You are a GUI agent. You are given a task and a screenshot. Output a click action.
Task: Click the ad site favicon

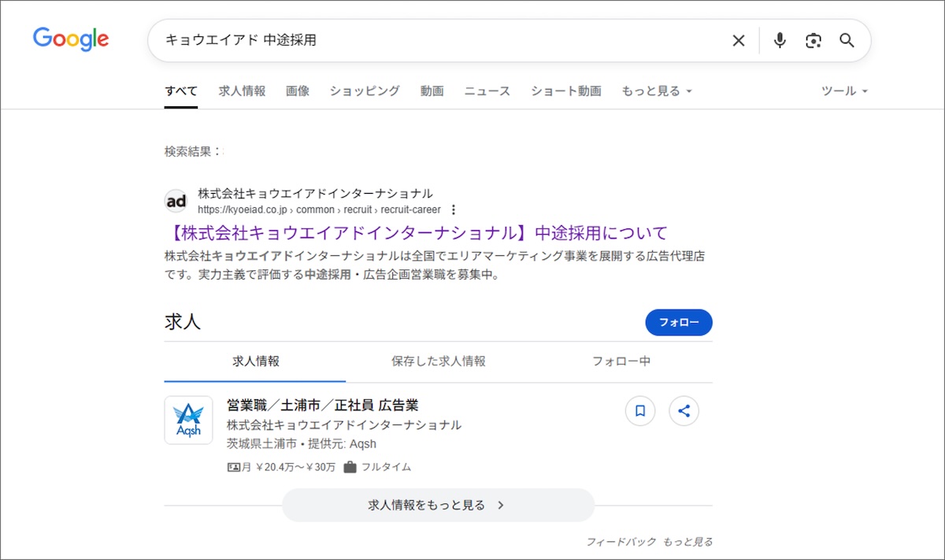(x=176, y=202)
